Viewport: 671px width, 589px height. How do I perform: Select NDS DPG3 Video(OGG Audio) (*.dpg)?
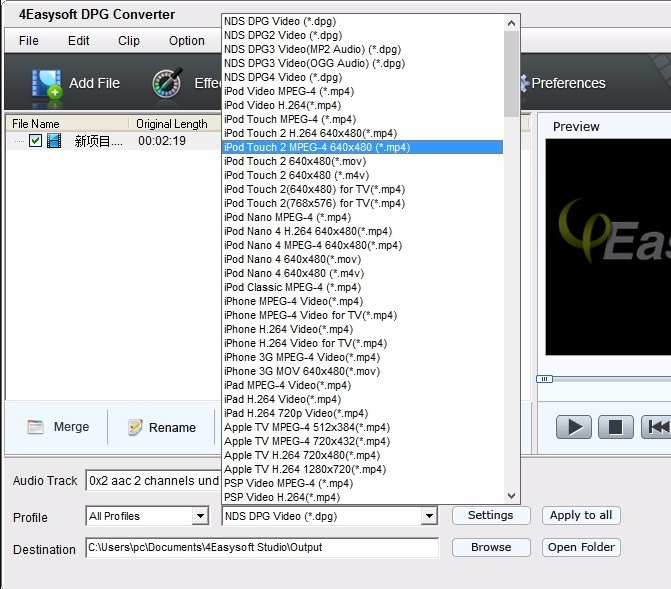coord(362,63)
